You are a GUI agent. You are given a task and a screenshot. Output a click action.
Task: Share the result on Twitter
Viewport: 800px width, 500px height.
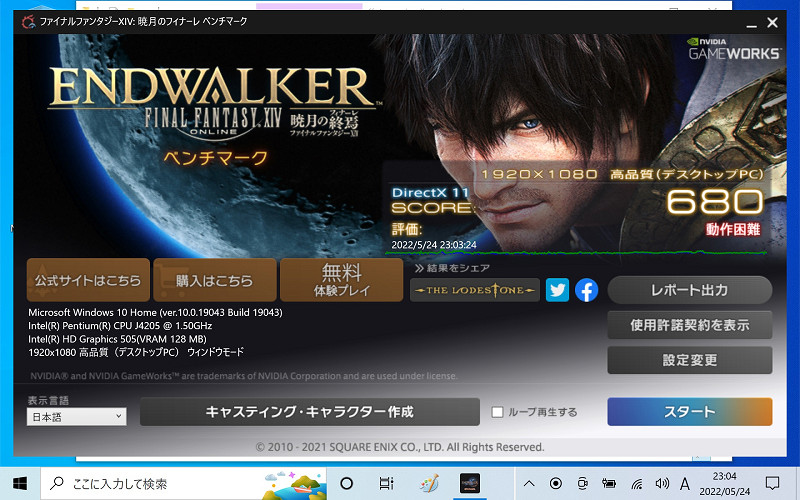557,290
